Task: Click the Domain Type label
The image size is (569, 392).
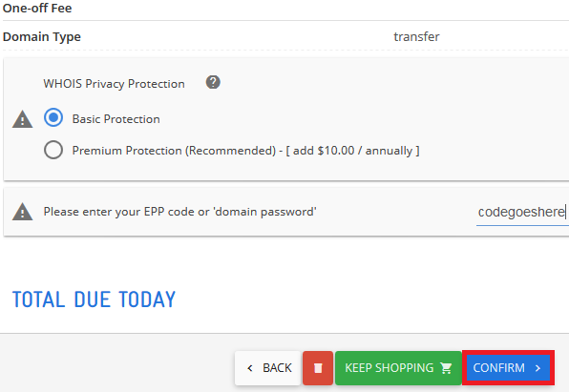Action: point(42,37)
